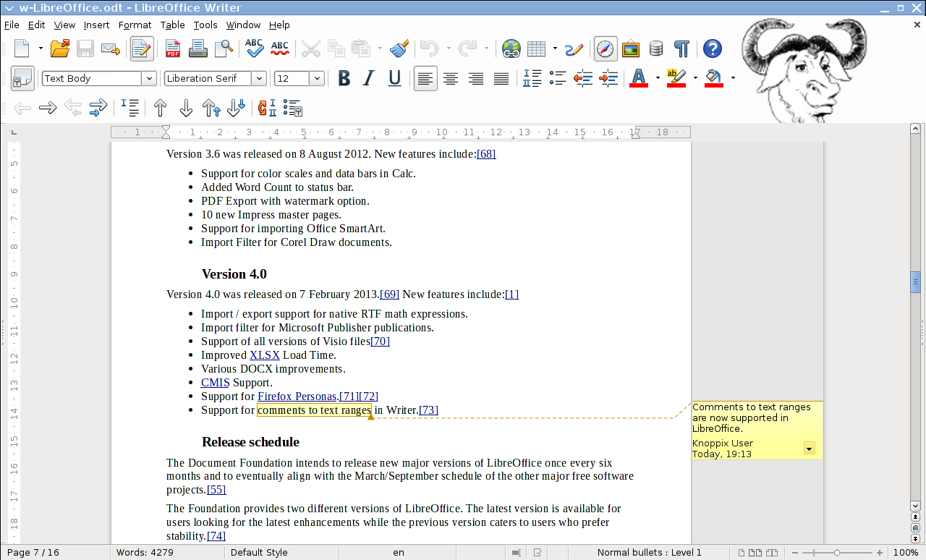
Task: Click the Insert Hyperlink globe icon
Action: pos(511,49)
